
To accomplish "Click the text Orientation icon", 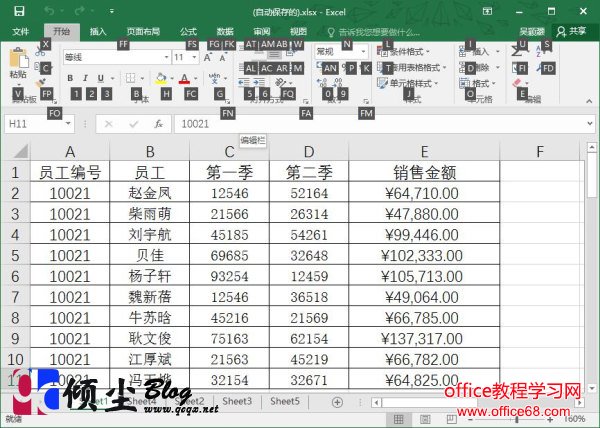I will [x=280, y=82].
